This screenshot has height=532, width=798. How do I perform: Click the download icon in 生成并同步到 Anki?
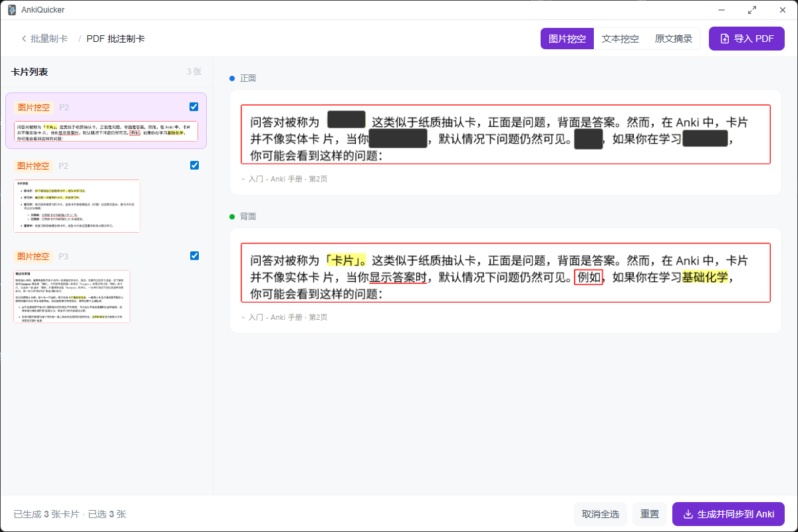[x=688, y=514]
